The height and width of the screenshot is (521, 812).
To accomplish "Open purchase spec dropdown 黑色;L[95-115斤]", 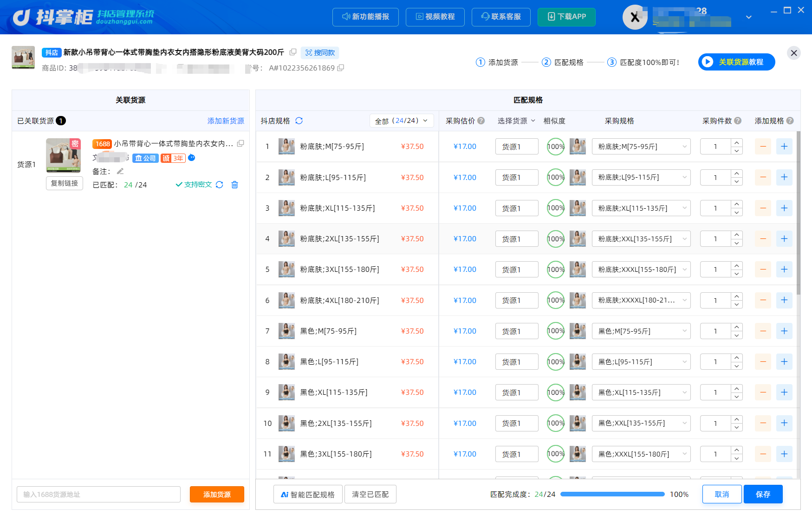I will tap(641, 361).
